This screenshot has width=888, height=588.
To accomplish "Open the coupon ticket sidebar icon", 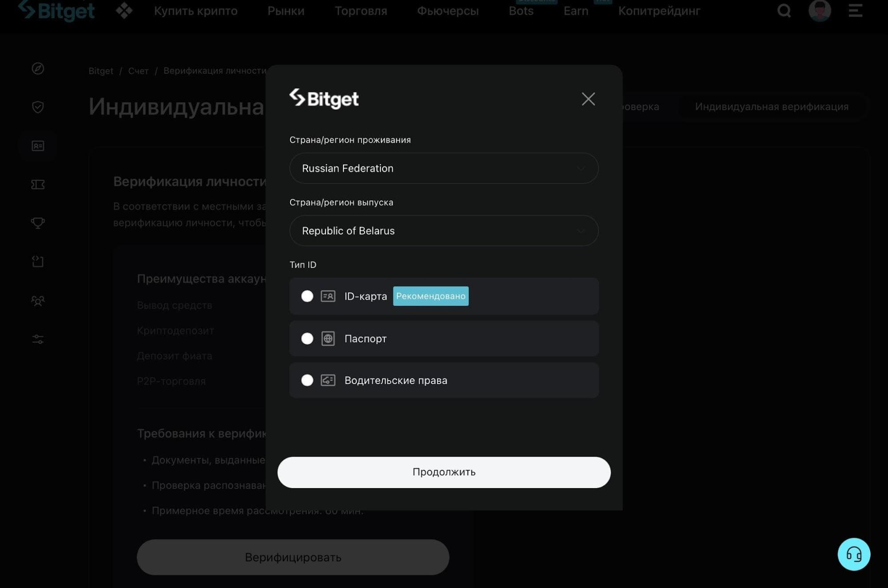I will click(x=38, y=184).
